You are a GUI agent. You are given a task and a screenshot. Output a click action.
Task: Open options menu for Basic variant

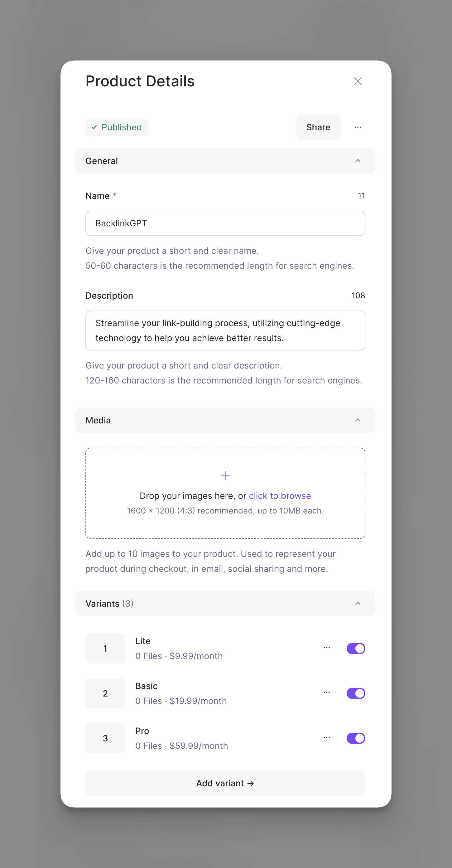click(x=326, y=692)
